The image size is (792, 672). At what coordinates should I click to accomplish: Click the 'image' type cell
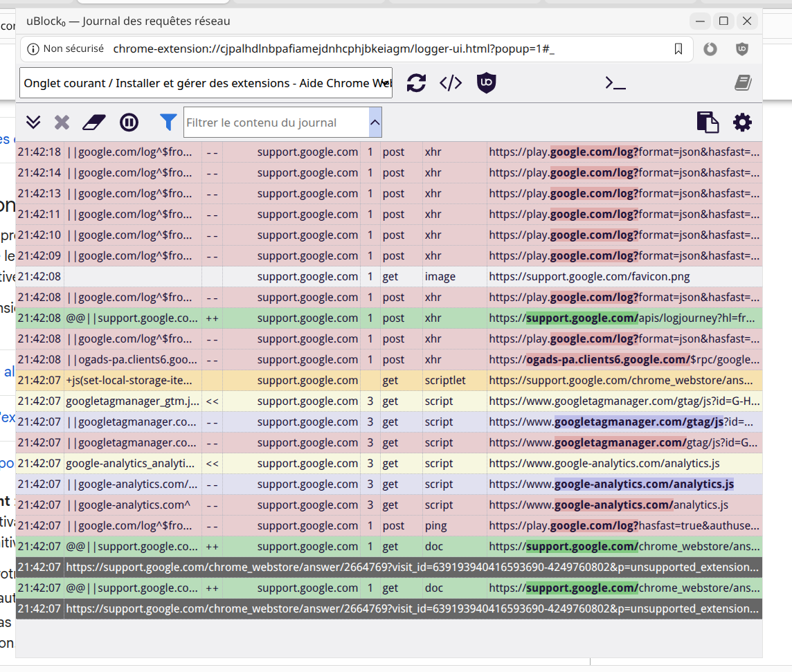[x=455, y=277]
